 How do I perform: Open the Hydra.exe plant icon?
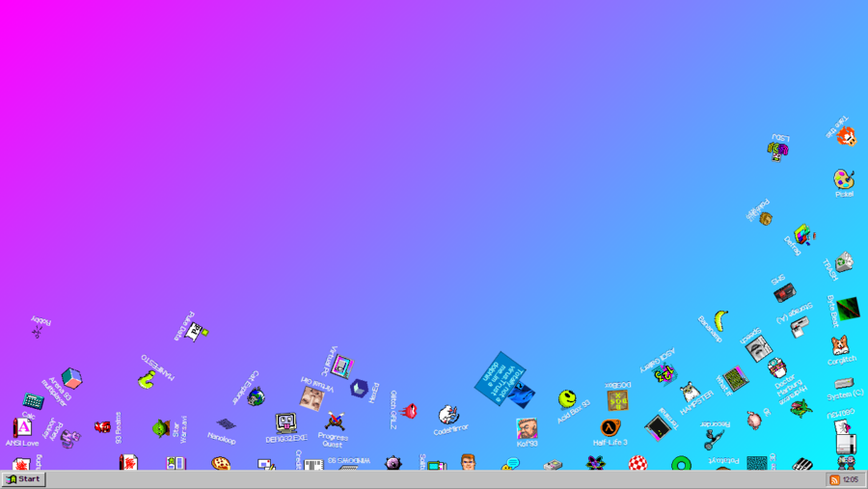pyautogui.click(x=801, y=408)
